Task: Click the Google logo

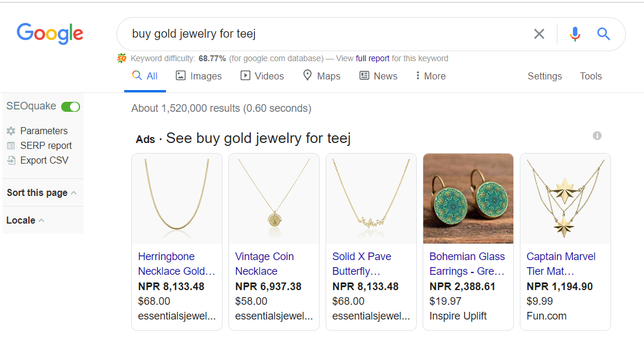Action: point(50,34)
